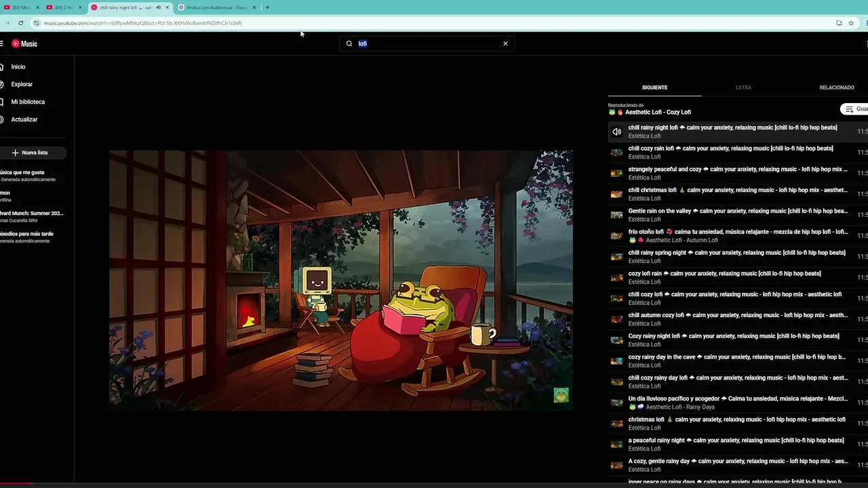868x488 pixels.
Task: Click thumbnail of 'chill christmas lofi'
Action: 616,194
